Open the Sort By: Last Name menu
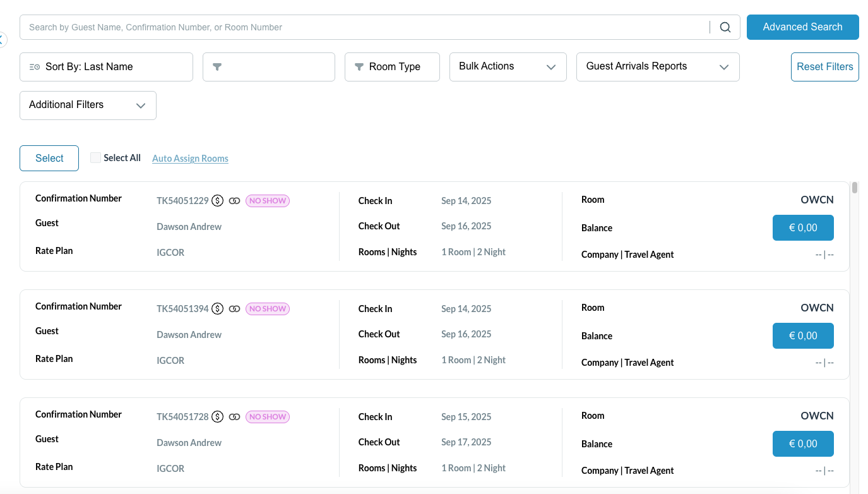Image resolution: width=868 pixels, height=494 pixels. pos(106,67)
